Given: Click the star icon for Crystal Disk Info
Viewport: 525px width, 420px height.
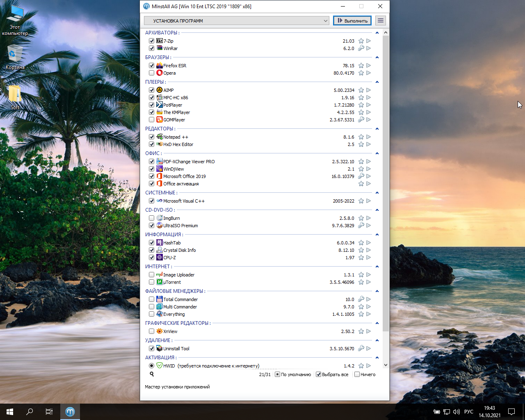Looking at the screenshot, I should 361,250.
